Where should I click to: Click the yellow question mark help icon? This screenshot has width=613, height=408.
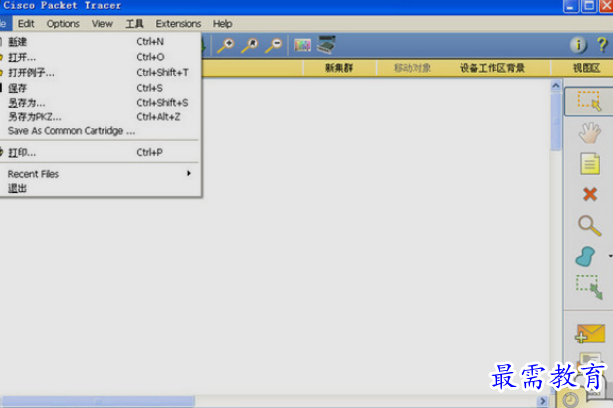click(x=602, y=45)
